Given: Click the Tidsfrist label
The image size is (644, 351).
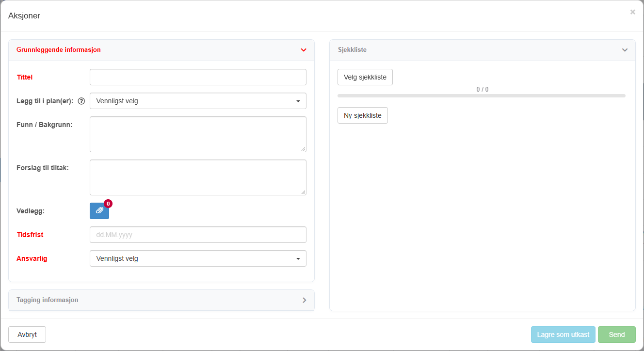Looking at the screenshot, I should (x=30, y=235).
